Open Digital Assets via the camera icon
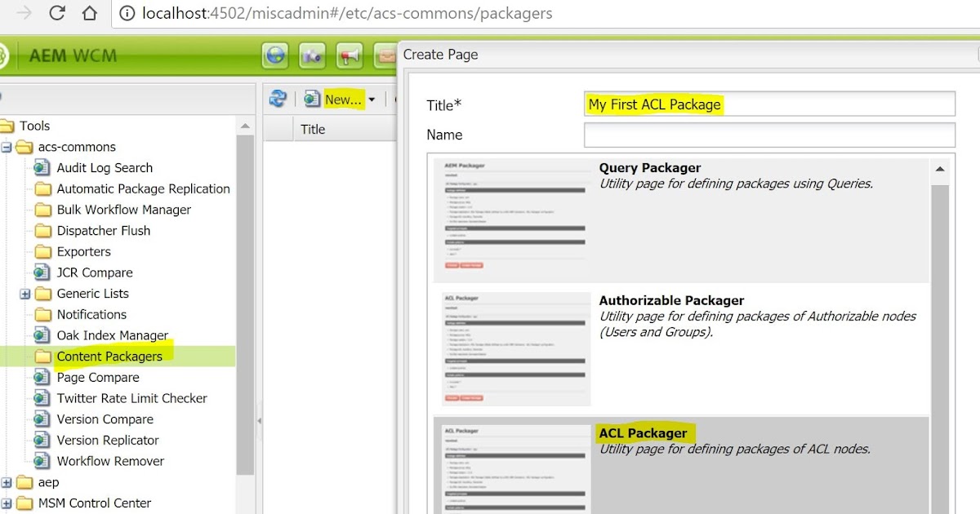 pyautogui.click(x=311, y=55)
